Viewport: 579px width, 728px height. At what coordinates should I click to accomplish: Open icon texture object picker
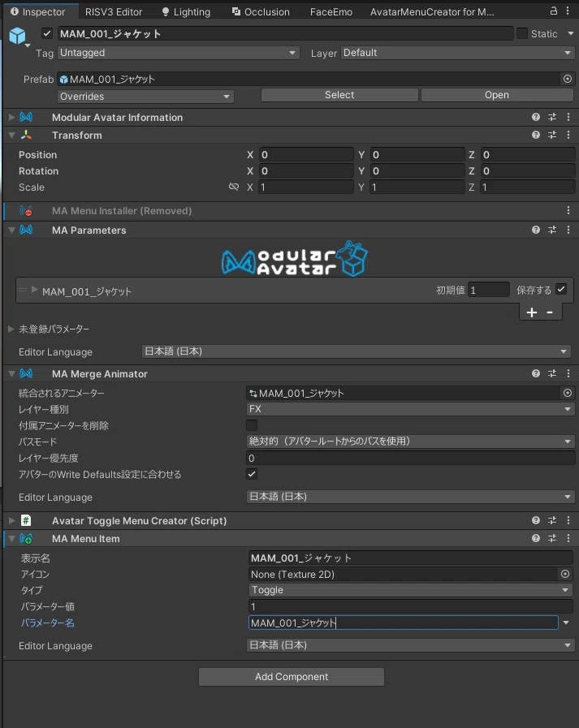(565, 575)
